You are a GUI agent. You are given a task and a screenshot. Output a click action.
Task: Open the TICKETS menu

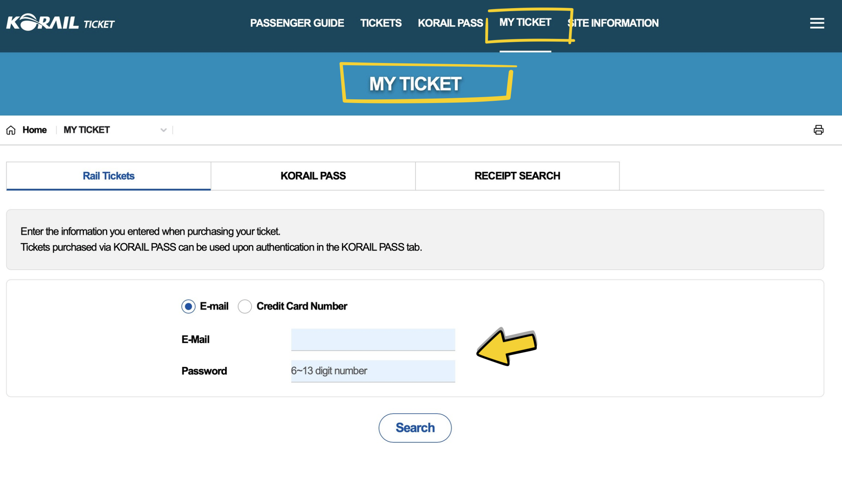click(x=381, y=23)
